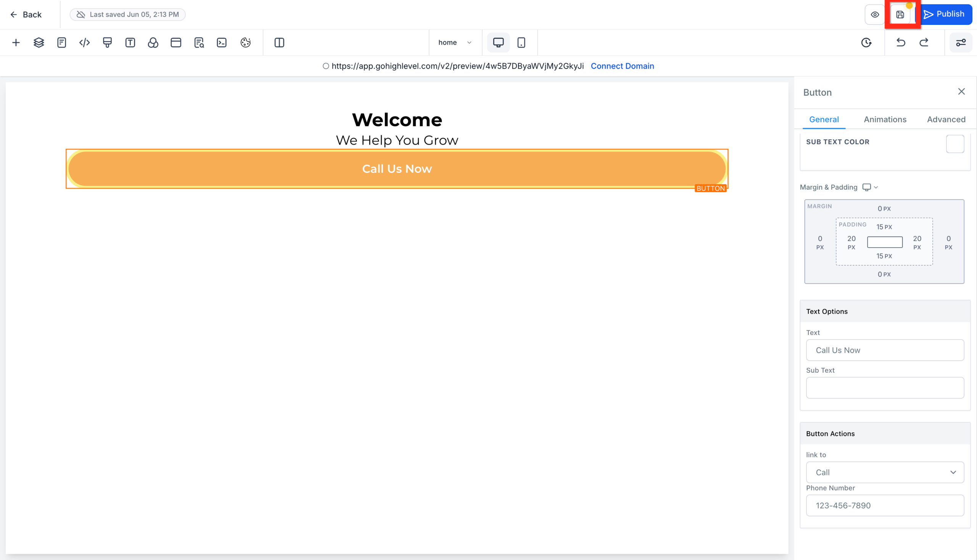Viewport: 977px width, 560px height.
Task: Toggle the device icon in Margin & Padding
Action: tap(867, 187)
